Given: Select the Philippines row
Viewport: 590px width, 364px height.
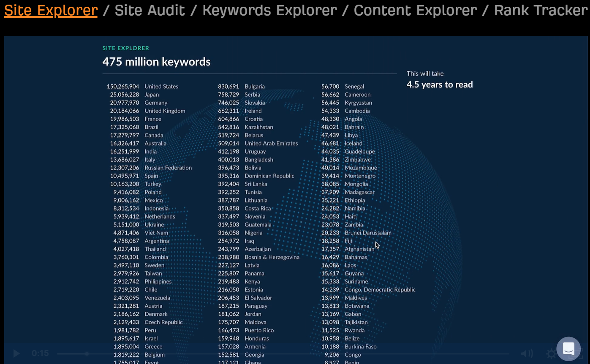Looking at the screenshot, I should (142, 282).
